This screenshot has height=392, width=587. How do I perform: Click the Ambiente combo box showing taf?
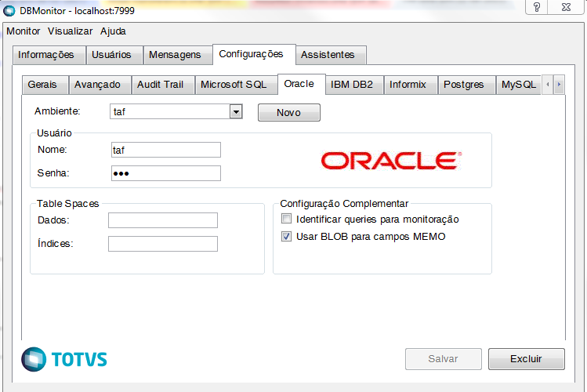tap(176, 111)
